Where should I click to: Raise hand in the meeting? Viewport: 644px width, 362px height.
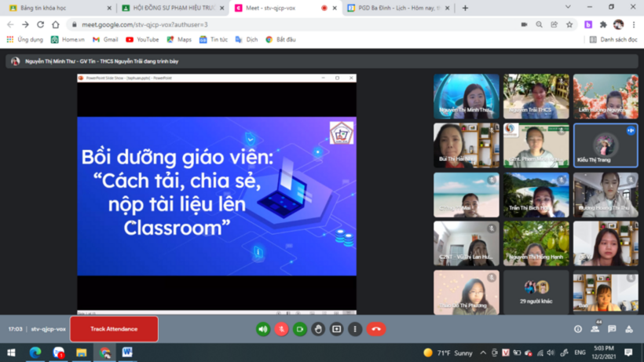(318, 329)
